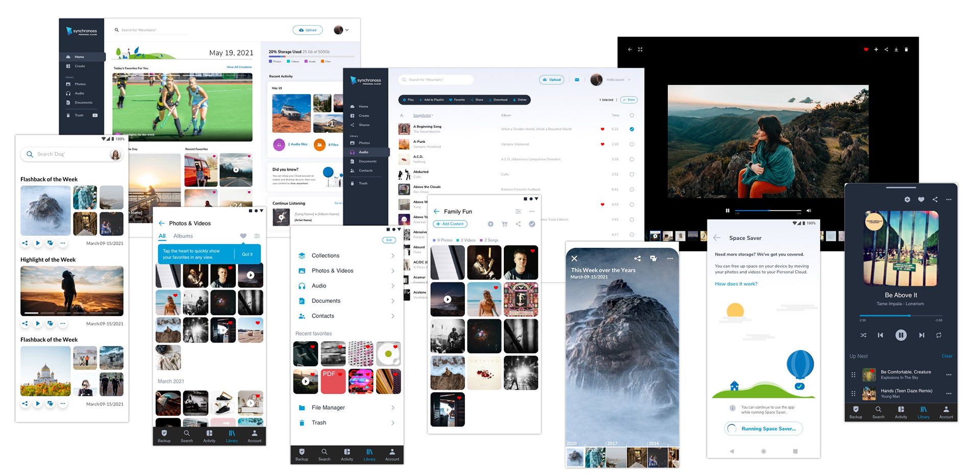
Task: Click the fullscreen arrows in the photo viewer
Action: coord(640,50)
